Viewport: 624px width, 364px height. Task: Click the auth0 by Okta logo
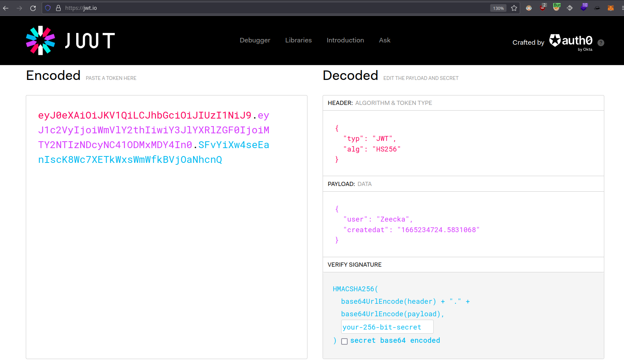[571, 41]
